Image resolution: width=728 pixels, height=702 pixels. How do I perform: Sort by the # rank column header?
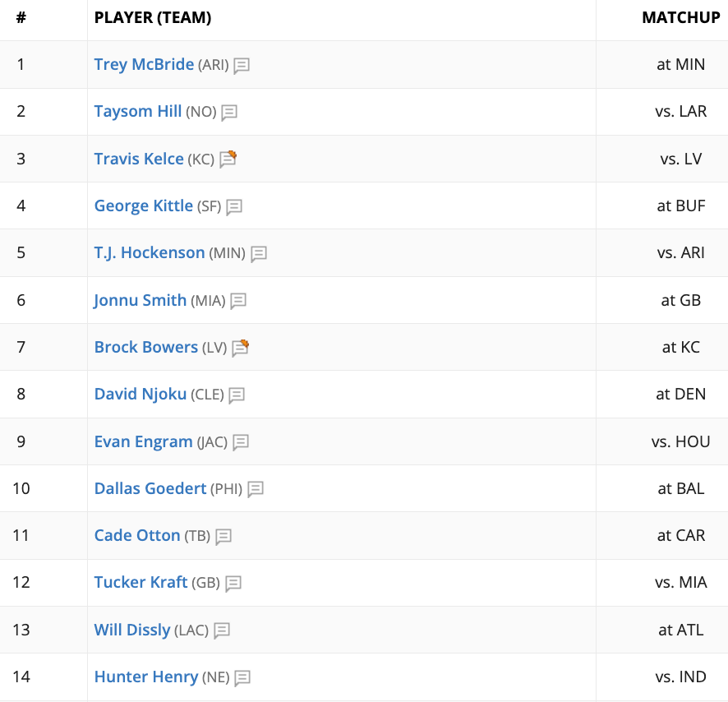coord(21,18)
